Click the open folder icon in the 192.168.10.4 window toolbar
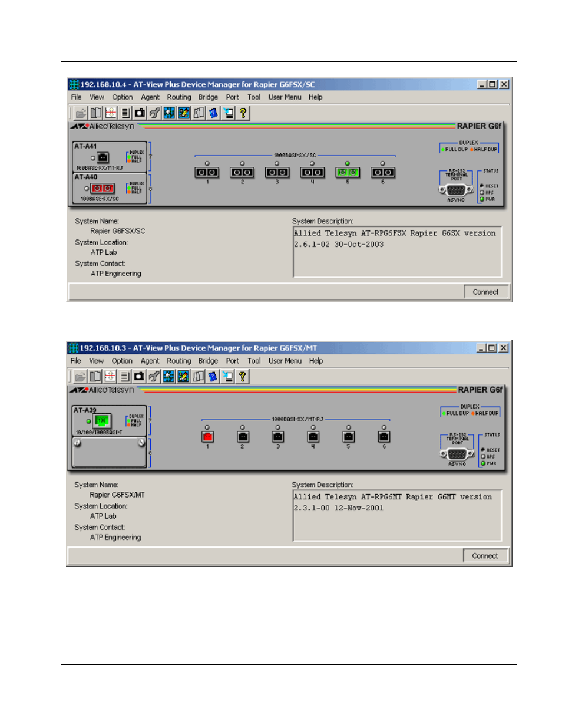The width and height of the screenshot is (562, 728). coord(81,113)
